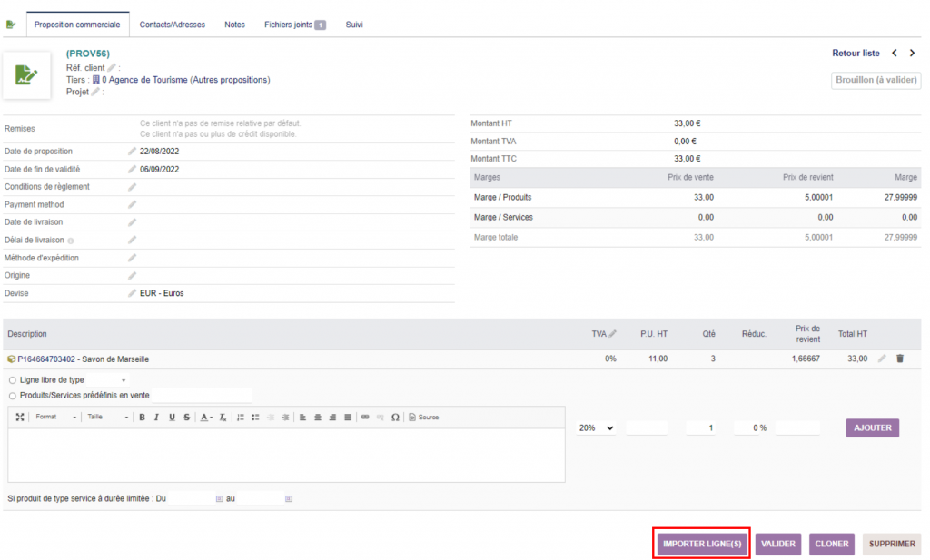930x560 pixels.
Task: Delete the Savon de Marseille line
Action: [x=899, y=359]
